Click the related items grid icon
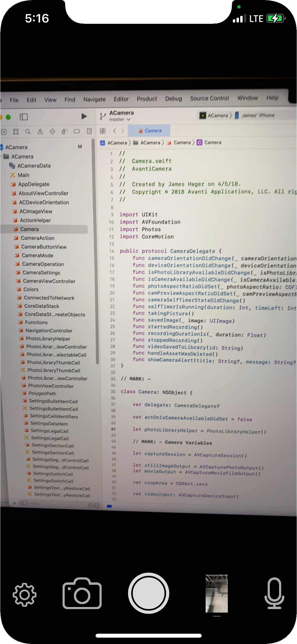The width and height of the screenshot is (297, 644). [x=103, y=131]
